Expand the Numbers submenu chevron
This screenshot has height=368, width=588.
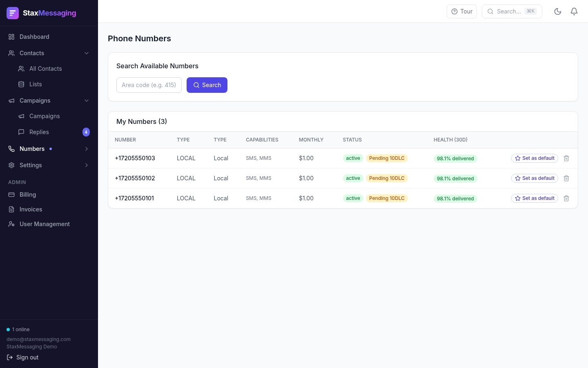pos(87,149)
